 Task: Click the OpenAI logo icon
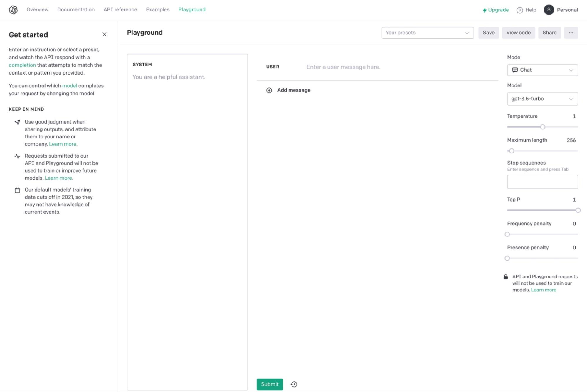[13, 10]
